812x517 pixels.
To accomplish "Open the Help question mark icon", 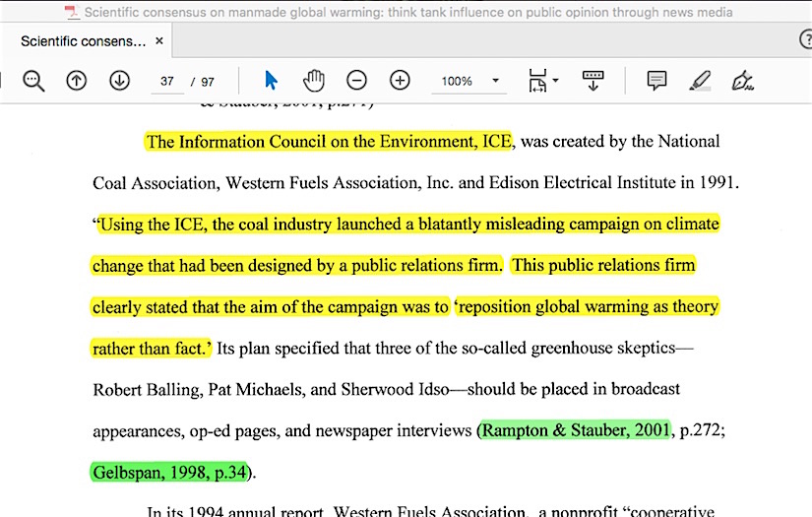I will (804, 40).
